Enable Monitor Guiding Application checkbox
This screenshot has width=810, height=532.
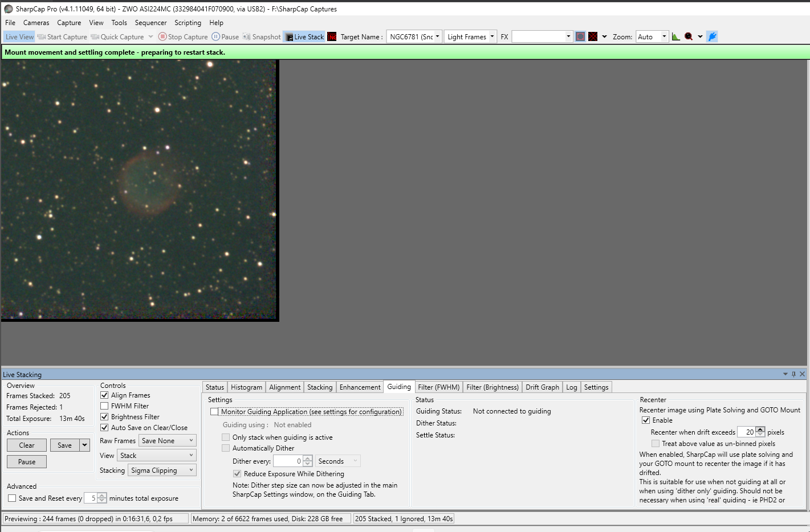pyautogui.click(x=214, y=411)
